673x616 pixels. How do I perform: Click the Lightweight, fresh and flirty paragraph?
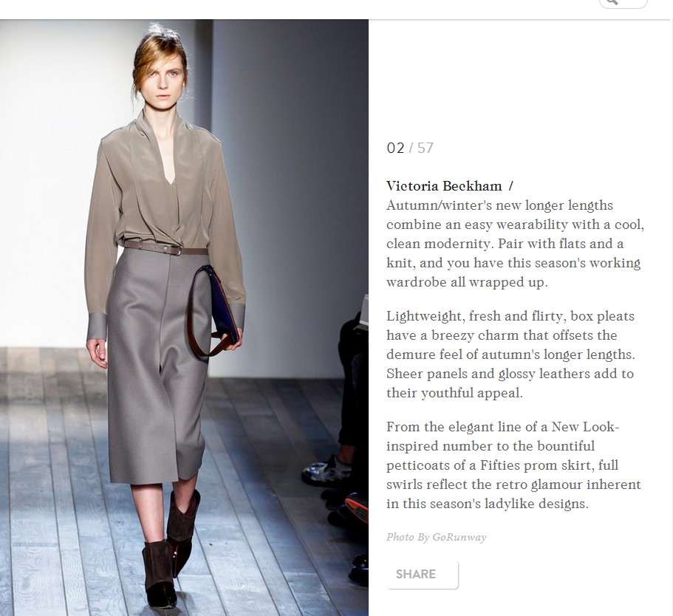510,354
